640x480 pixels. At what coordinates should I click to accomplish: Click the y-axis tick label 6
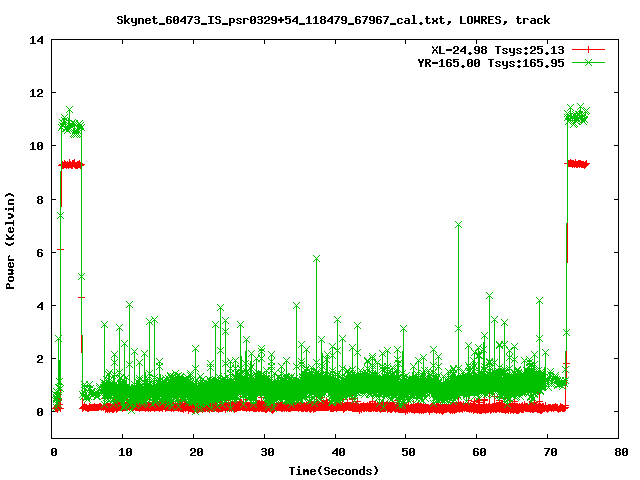[40, 253]
